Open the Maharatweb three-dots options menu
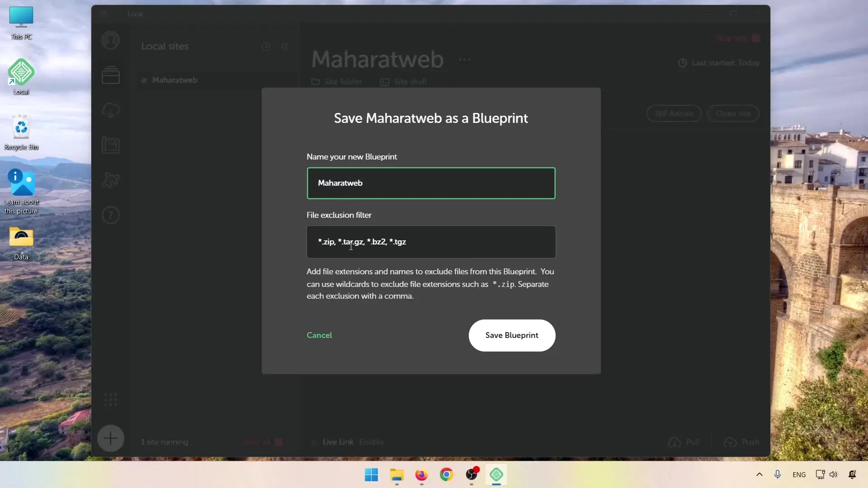This screenshot has width=868, height=488. (x=465, y=59)
